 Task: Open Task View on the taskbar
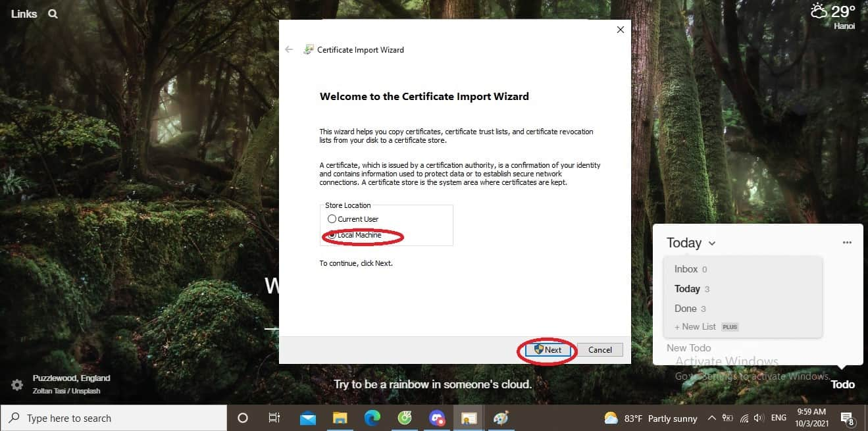coord(274,418)
